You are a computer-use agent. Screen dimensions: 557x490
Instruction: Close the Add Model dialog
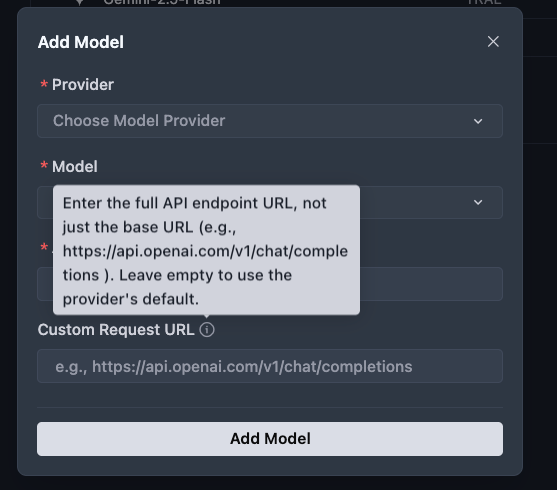tap(493, 42)
